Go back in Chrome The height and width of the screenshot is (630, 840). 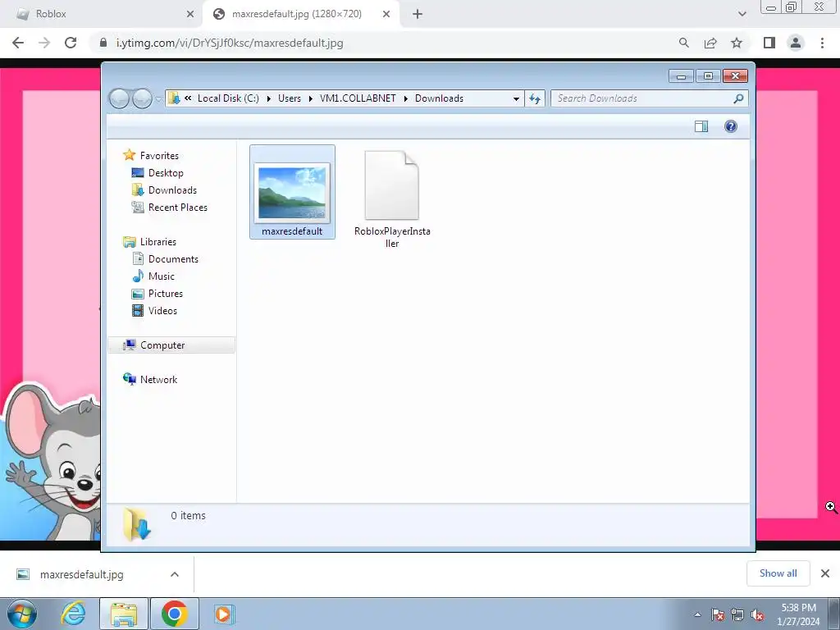18,43
